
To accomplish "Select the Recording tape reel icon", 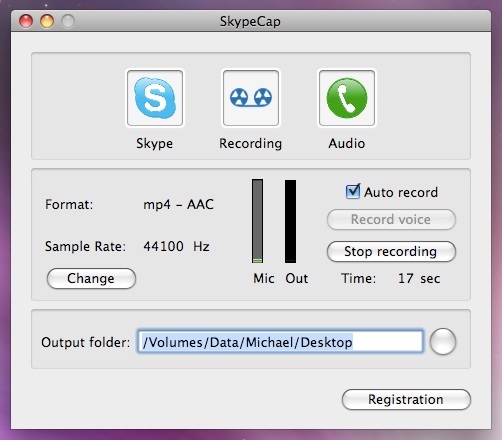I will click(251, 98).
